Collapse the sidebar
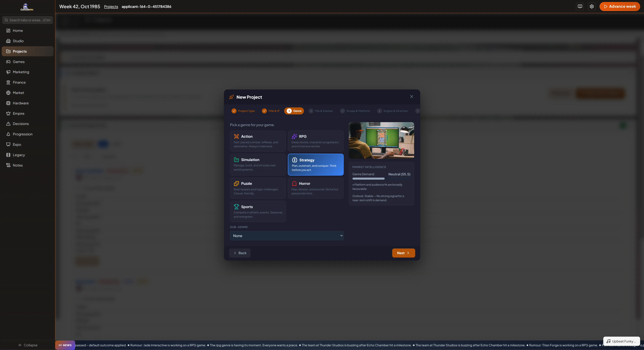644x350 pixels. coord(28,345)
